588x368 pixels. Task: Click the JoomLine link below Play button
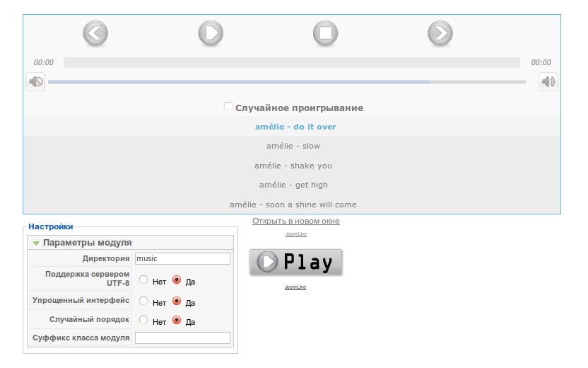click(x=295, y=287)
